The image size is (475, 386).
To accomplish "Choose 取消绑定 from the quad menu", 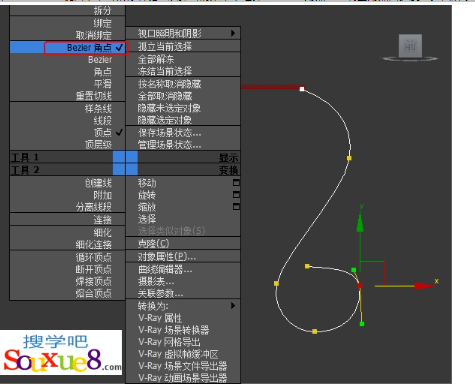I will coord(67,35).
